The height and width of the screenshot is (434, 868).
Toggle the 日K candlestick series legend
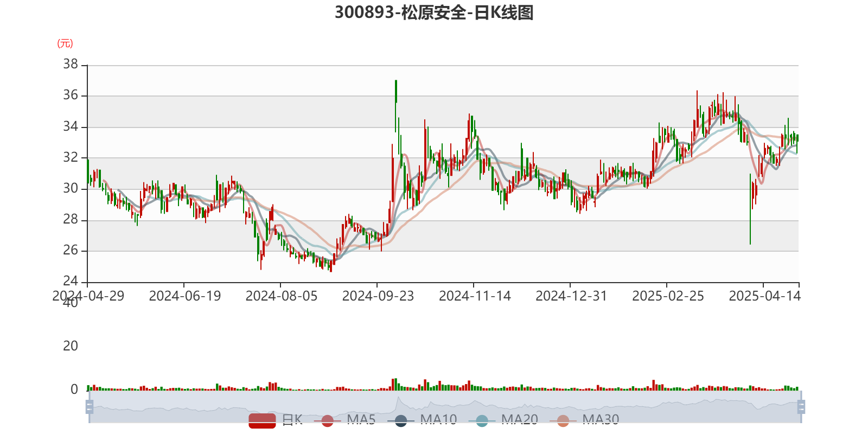point(276,420)
